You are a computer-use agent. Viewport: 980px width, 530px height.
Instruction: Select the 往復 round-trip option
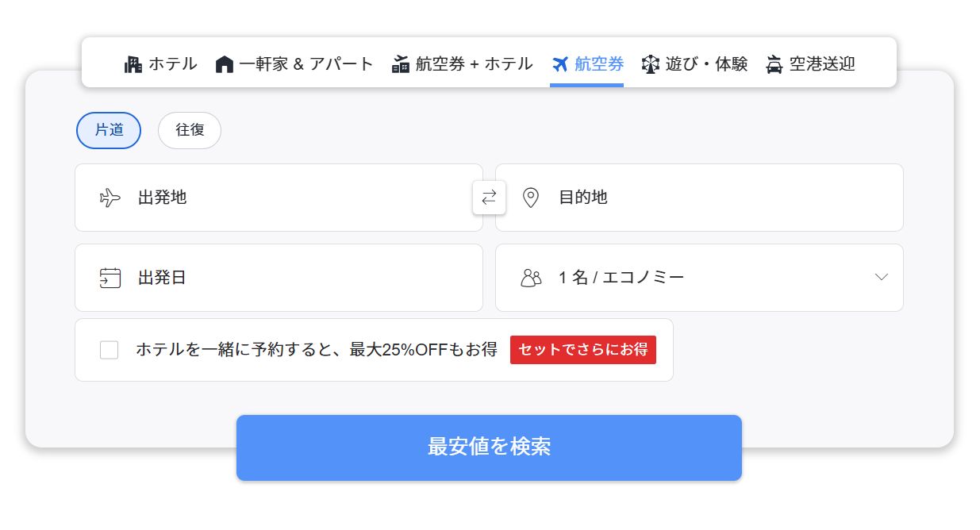190,130
